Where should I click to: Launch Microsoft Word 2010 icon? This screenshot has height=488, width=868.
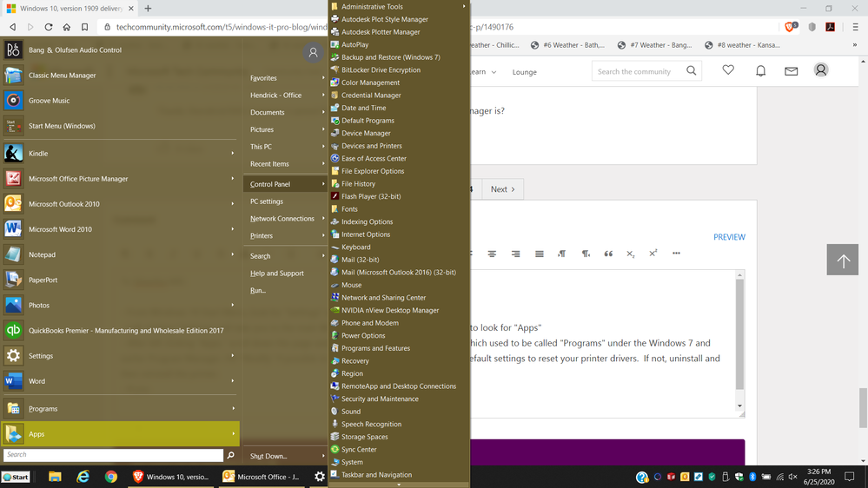[x=13, y=229]
